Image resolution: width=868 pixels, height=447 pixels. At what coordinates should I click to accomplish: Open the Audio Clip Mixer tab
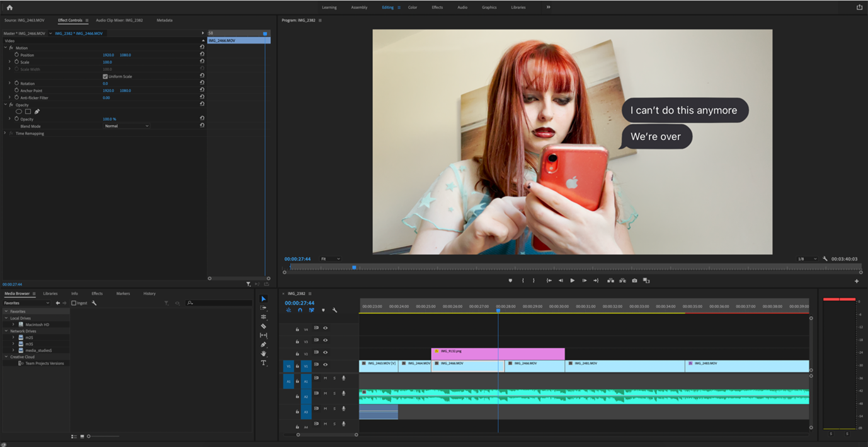(119, 20)
